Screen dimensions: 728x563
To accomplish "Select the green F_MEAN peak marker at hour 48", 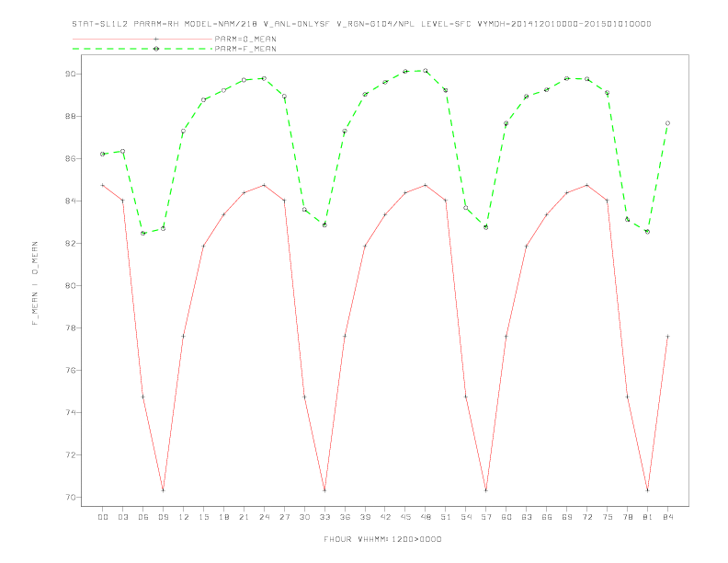I will click(x=426, y=71).
